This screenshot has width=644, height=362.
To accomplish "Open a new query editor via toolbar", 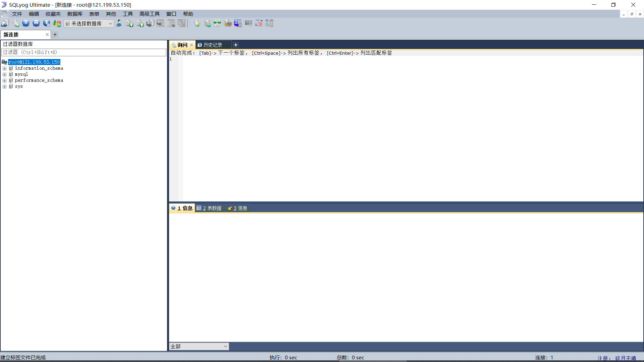I will point(16,23).
